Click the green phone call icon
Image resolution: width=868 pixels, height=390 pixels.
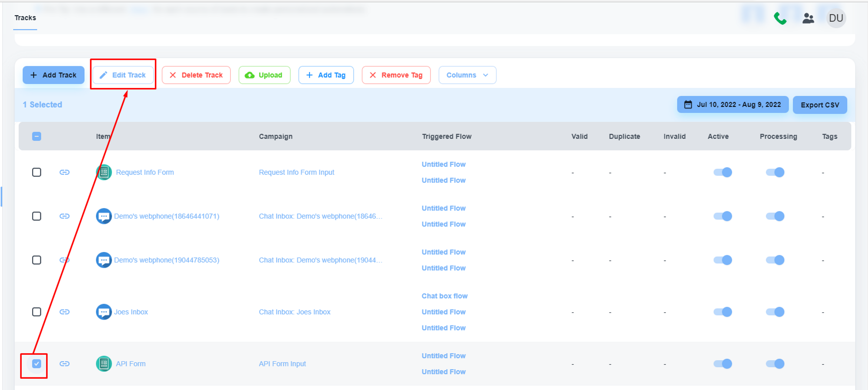point(780,18)
